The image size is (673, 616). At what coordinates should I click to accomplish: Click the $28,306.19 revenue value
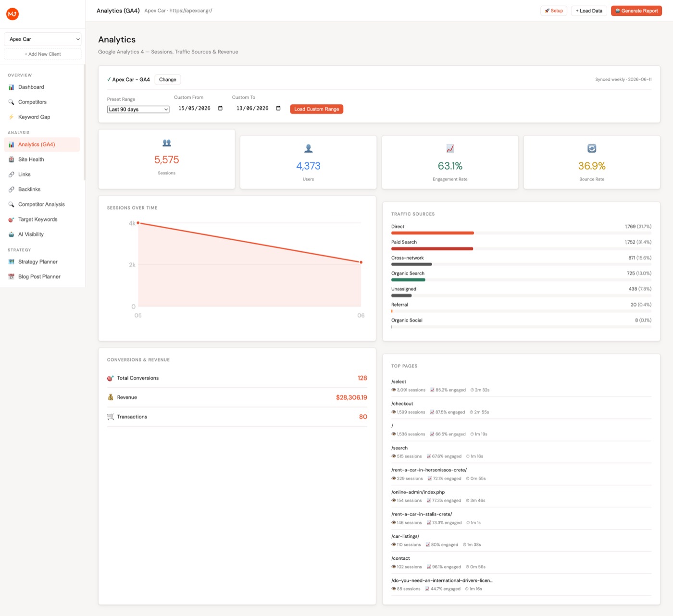pos(351,397)
